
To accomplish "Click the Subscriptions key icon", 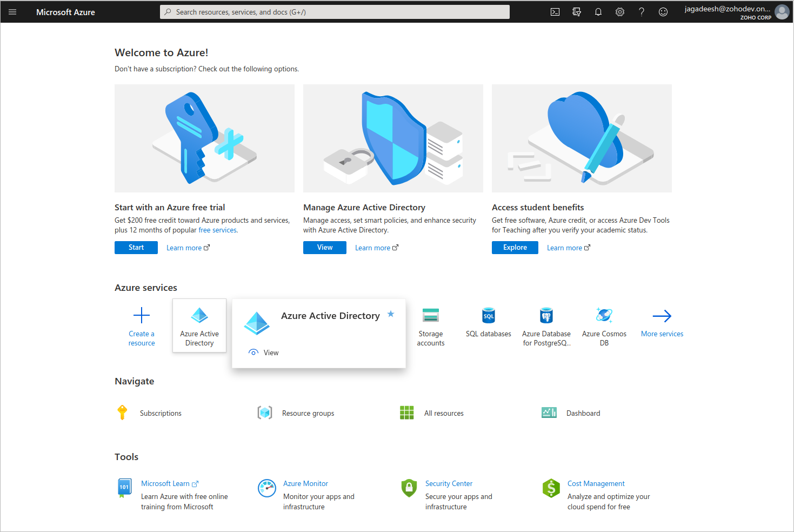I will (123, 413).
